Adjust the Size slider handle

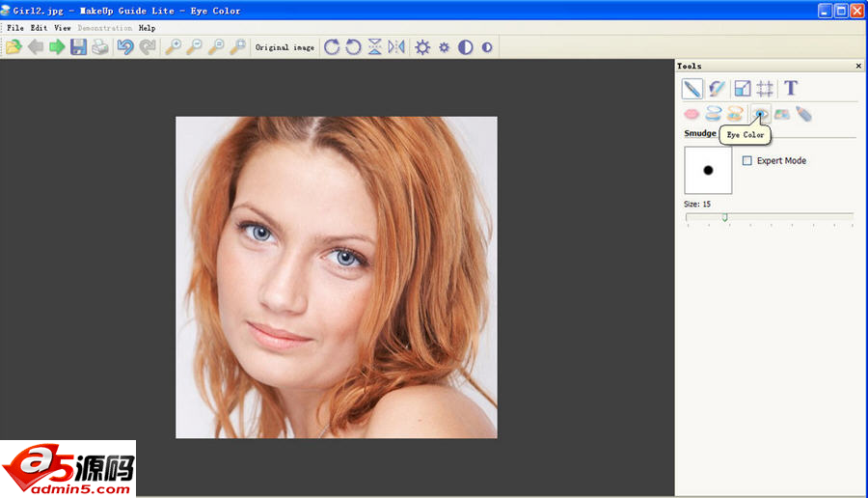coord(724,217)
